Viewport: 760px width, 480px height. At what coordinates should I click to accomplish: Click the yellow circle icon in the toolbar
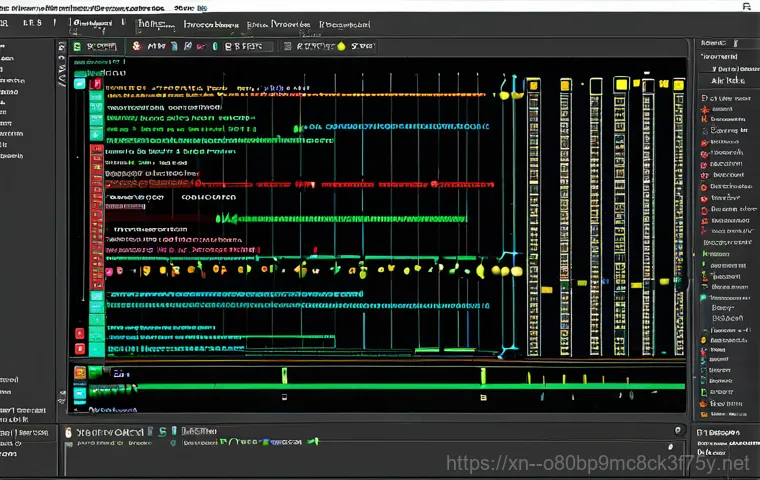click(x=341, y=47)
